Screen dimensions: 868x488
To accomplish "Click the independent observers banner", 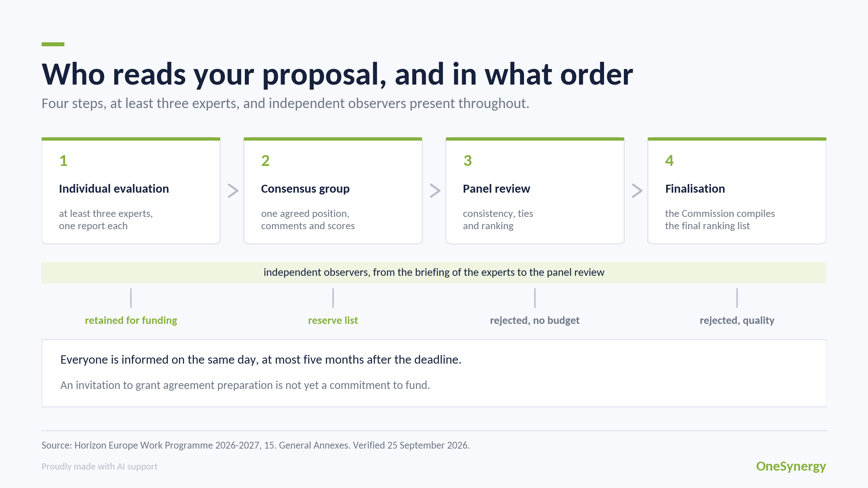I will pyautogui.click(x=434, y=273).
